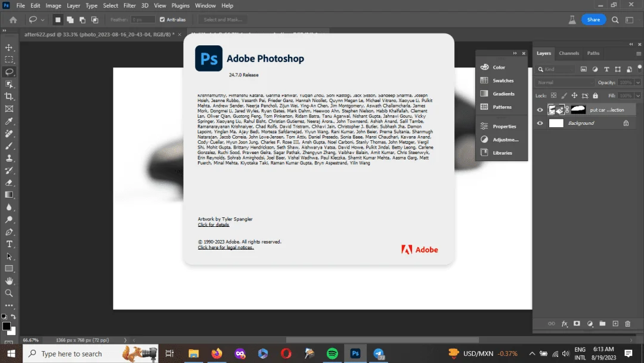
Task: Hide the 'put car ...lection' layer
Action: [540, 110]
